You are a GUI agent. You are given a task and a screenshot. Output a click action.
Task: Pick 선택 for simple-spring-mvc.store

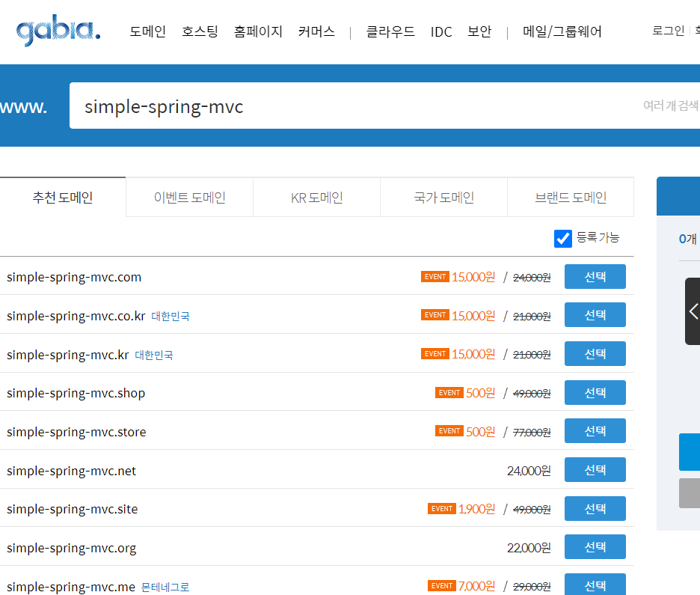point(595,431)
